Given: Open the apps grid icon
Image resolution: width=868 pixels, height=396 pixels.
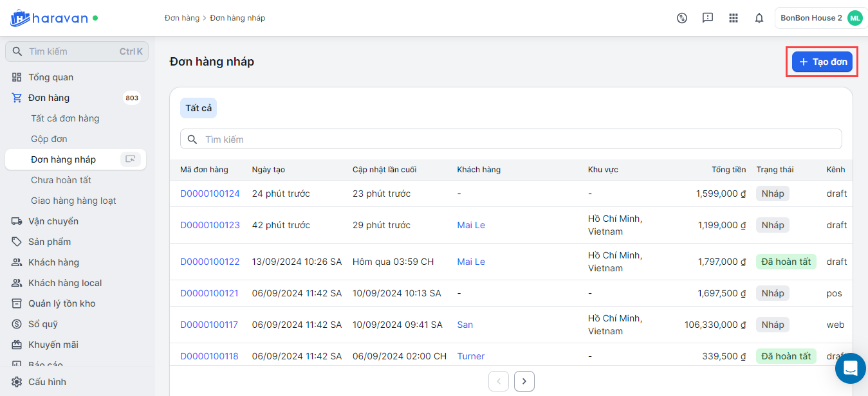Looking at the screenshot, I should [x=734, y=18].
